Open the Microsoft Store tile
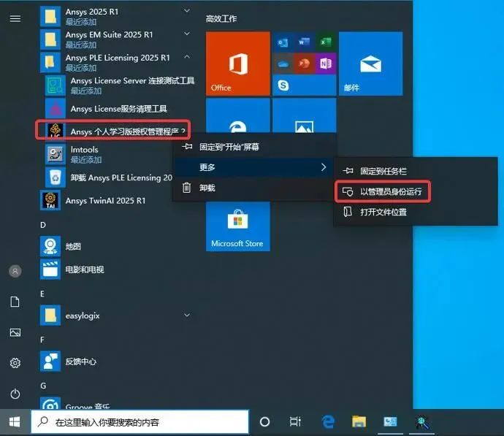Viewport: 504px width, 436px height. (238, 226)
